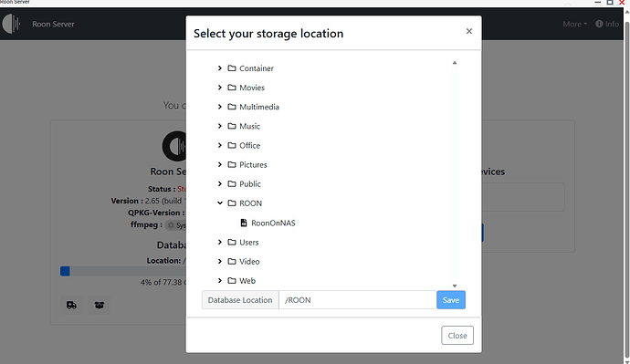The width and height of the screenshot is (630, 364).
Task: Expand the Container folder chevron
Action: [220, 68]
